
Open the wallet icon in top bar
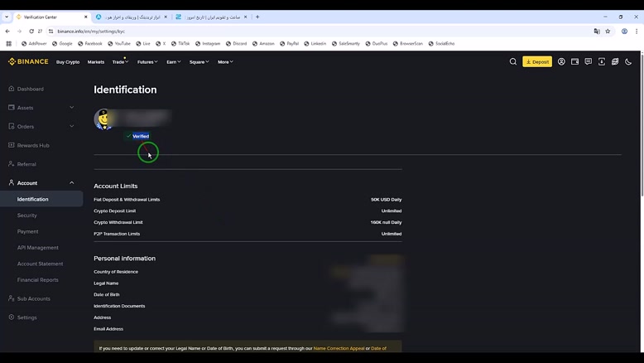click(x=574, y=61)
